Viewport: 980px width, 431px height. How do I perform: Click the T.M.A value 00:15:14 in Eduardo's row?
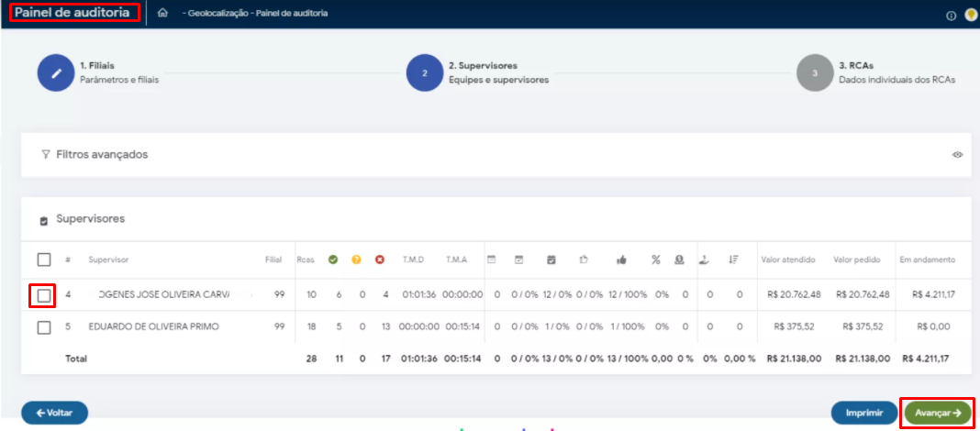tap(462, 326)
